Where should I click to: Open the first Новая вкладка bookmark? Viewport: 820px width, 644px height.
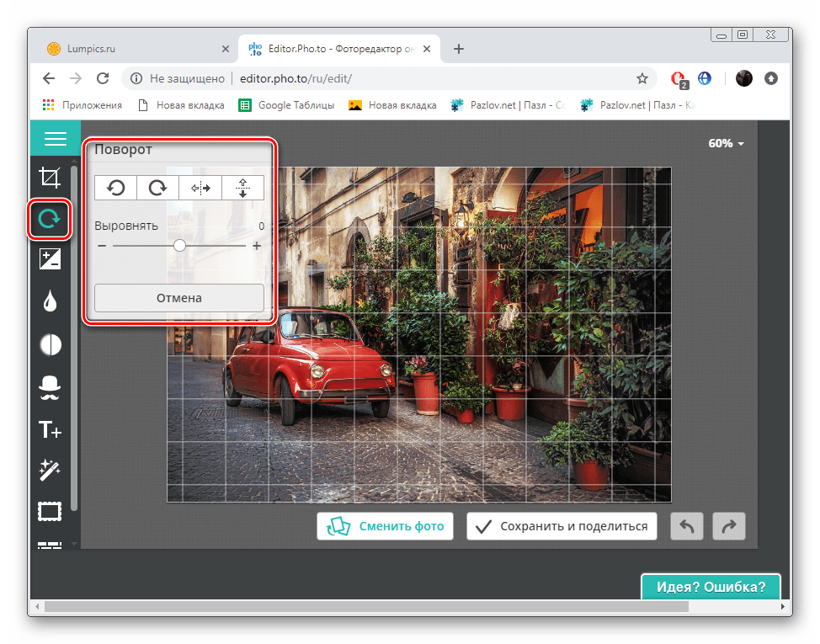181,105
